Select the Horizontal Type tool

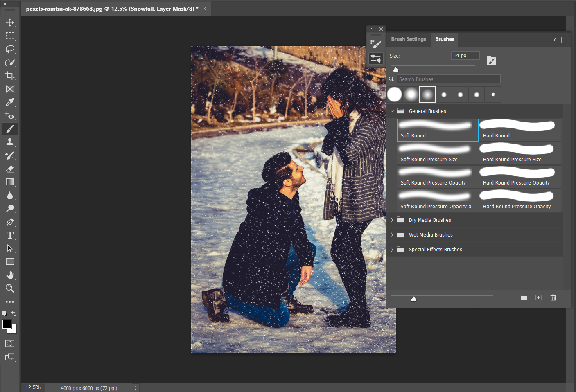[10, 235]
